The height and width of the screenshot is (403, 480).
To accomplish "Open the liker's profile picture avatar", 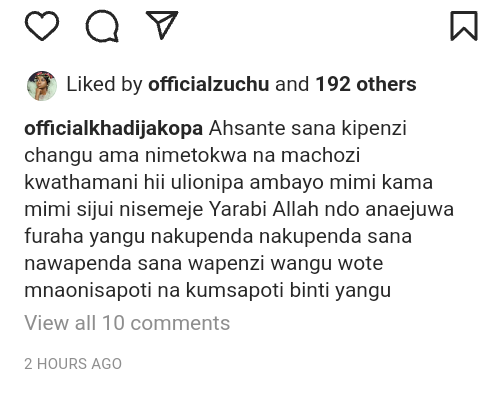I will click(x=42, y=86).
